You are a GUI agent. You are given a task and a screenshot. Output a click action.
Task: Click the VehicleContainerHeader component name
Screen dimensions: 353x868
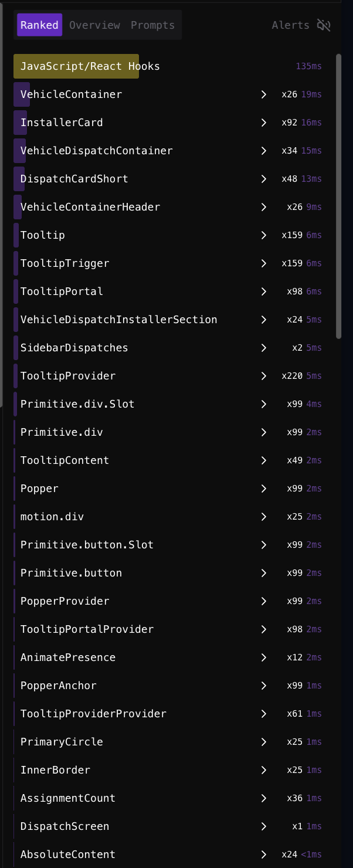pos(90,207)
